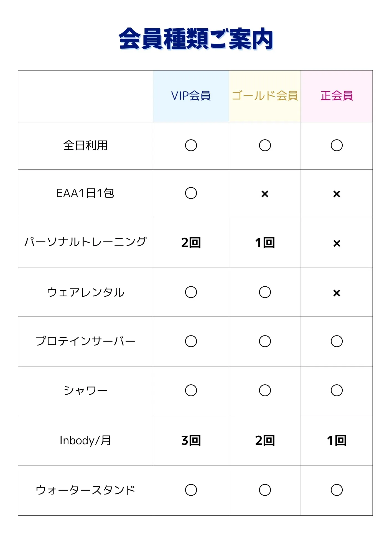Click 2回 in the パーソナルトレーニング row
This screenshot has height=555, width=392.
coord(191,243)
